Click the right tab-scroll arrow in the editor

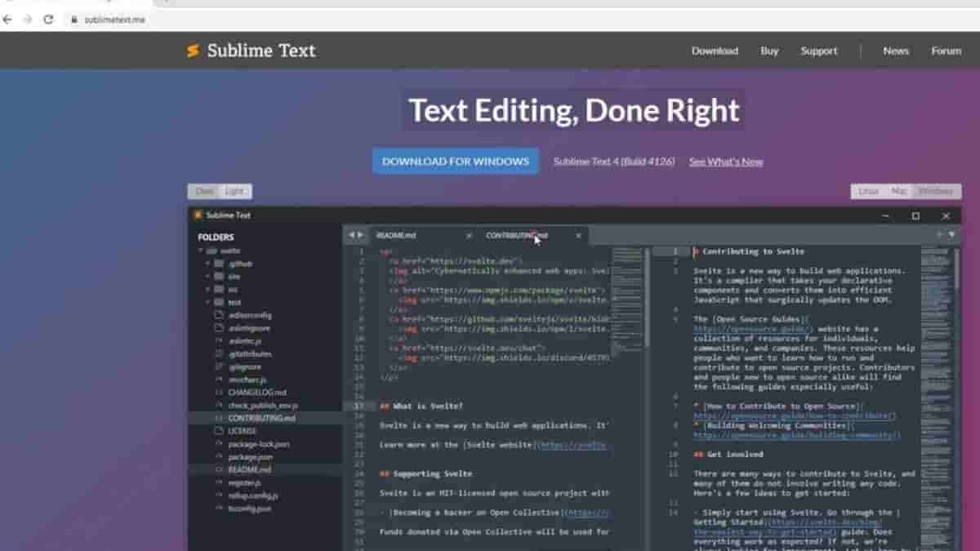click(x=360, y=234)
